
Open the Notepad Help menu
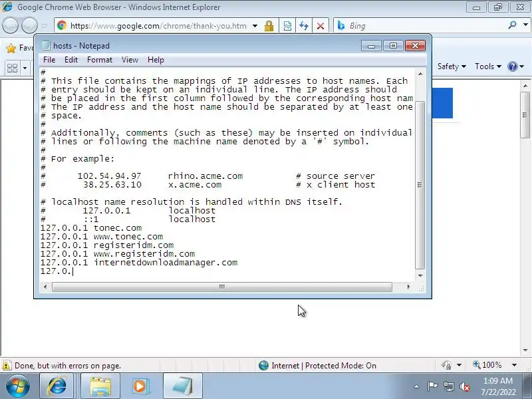click(156, 60)
